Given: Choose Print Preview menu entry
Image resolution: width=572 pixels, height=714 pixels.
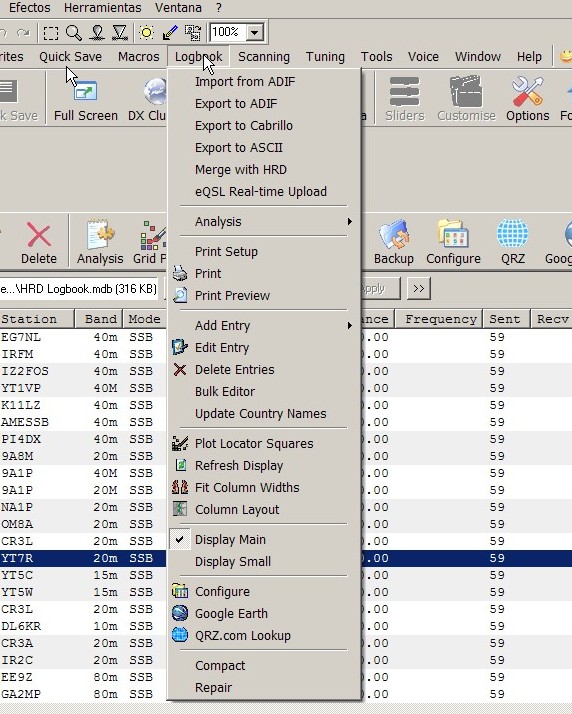Looking at the screenshot, I should point(264,296).
